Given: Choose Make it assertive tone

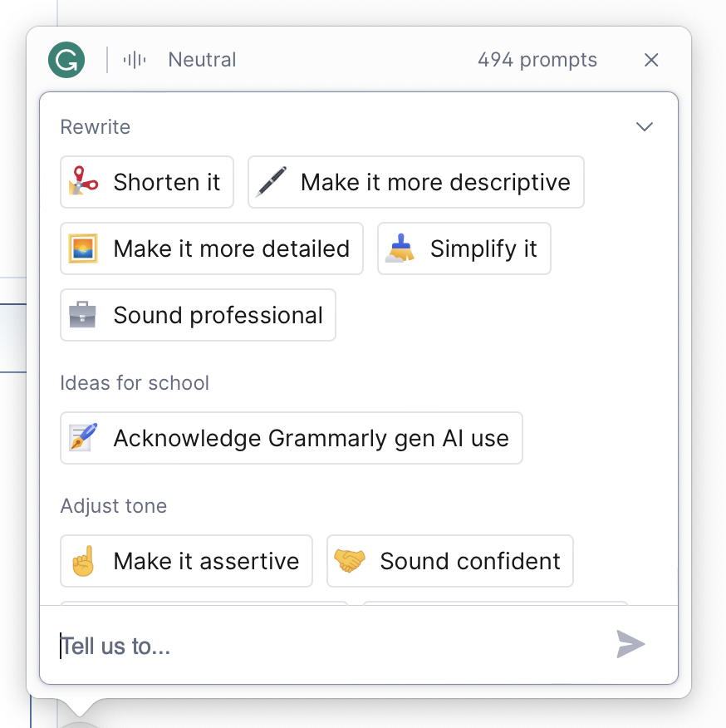Looking at the screenshot, I should tap(186, 561).
